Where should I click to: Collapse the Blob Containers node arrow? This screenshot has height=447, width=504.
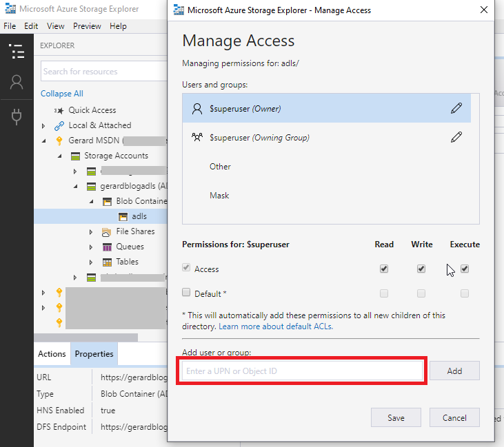[x=92, y=201]
